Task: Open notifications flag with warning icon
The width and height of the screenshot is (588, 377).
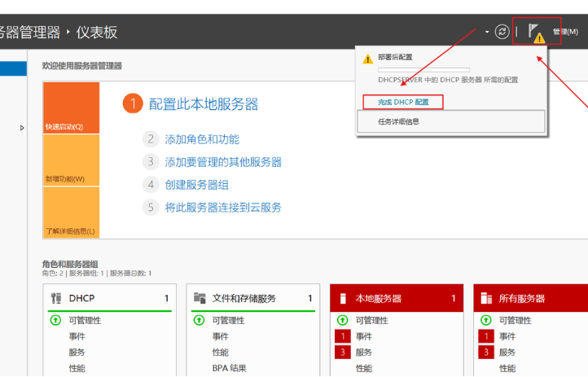Action: [536, 33]
